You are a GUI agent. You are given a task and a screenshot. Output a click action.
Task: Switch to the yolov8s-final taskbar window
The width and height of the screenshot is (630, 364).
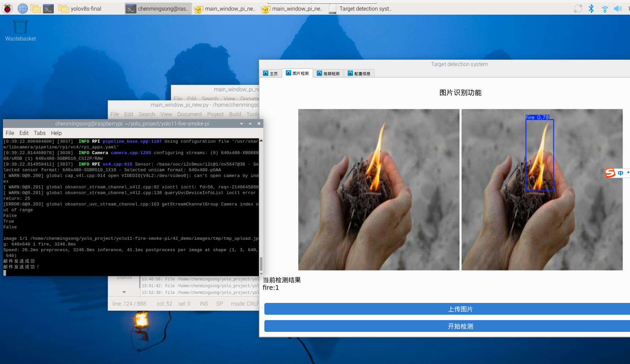tap(80, 8)
